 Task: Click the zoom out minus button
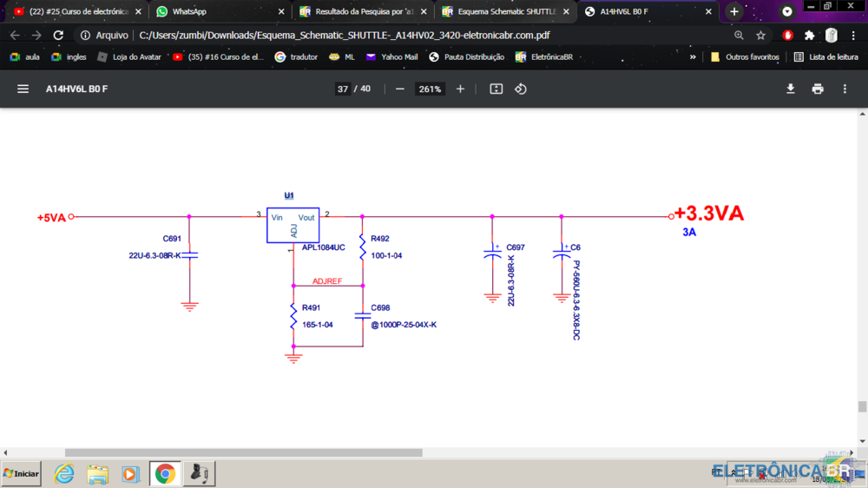click(400, 89)
